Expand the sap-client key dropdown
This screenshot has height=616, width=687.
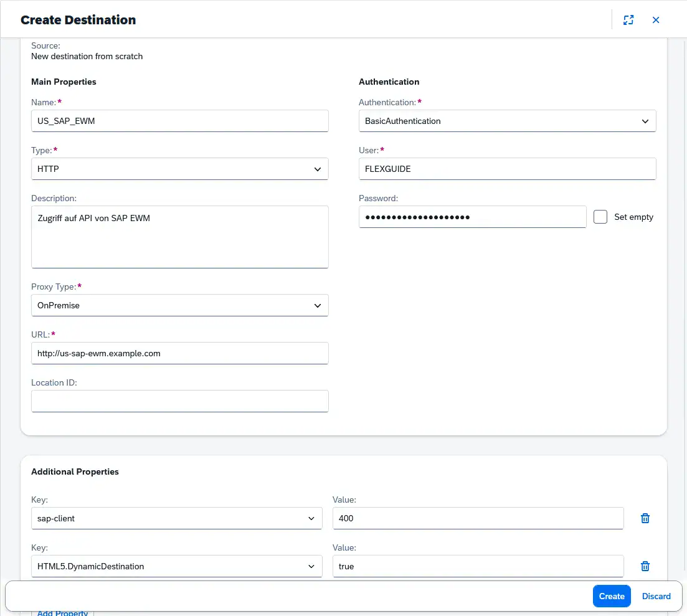pos(311,518)
